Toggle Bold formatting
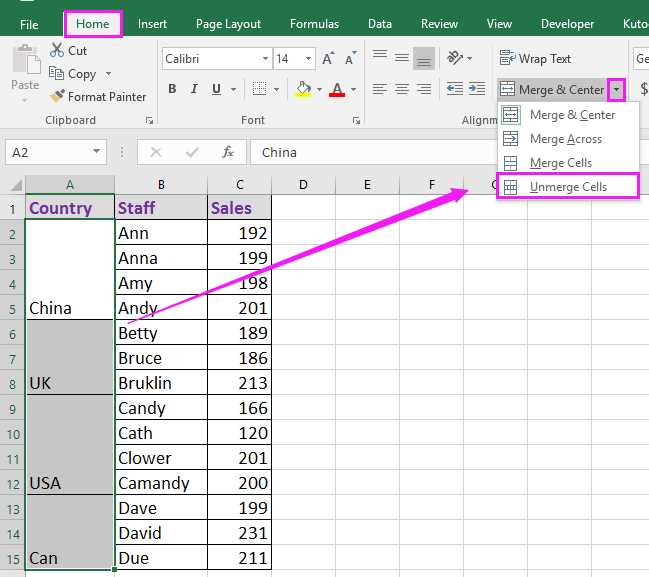This screenshot has height=577, width=649. click(172, 89)
